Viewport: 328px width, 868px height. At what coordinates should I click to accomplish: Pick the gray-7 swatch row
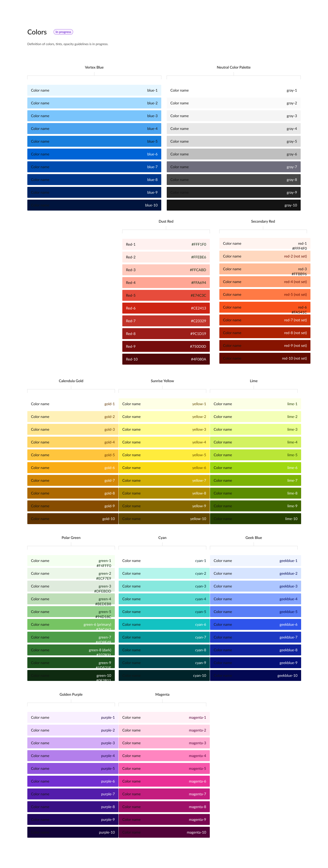pyautogui.click(x=234, y=167)
